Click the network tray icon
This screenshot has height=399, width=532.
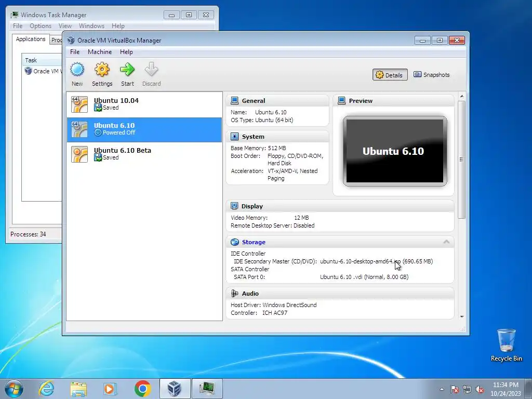click(467, 389)
